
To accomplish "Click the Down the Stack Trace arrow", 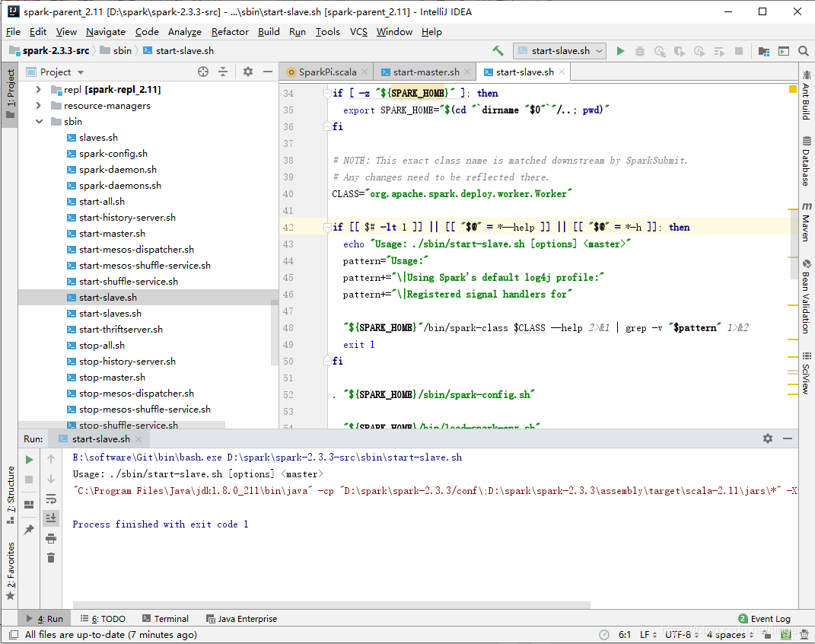I will 51,479.
